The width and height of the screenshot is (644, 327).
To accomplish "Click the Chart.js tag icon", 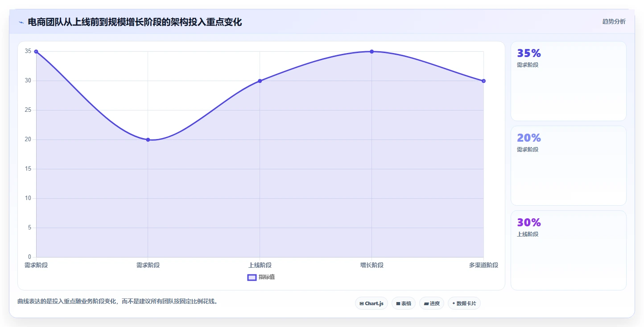I will tap(362, 303).
